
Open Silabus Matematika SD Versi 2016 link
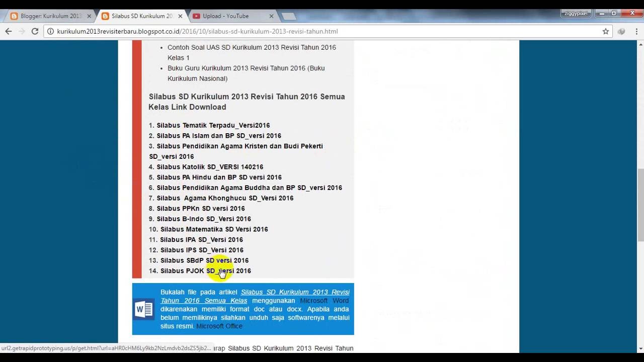coord(214,229)
